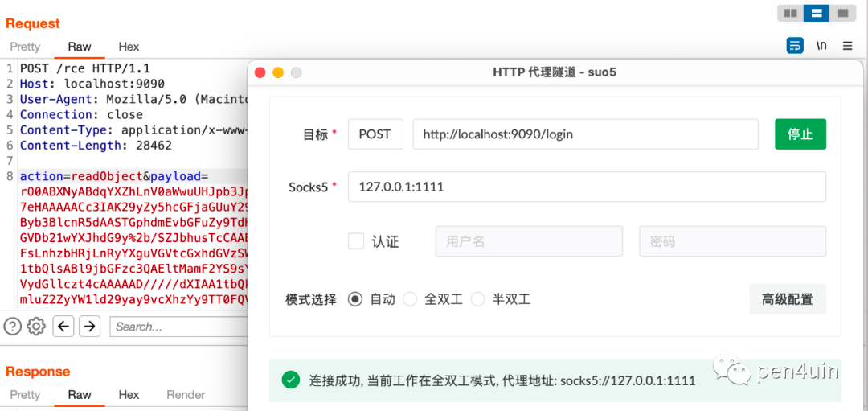Open 高级配置 advanced settings
Viewport: 868px width, 411px height.
coord(787,299)
